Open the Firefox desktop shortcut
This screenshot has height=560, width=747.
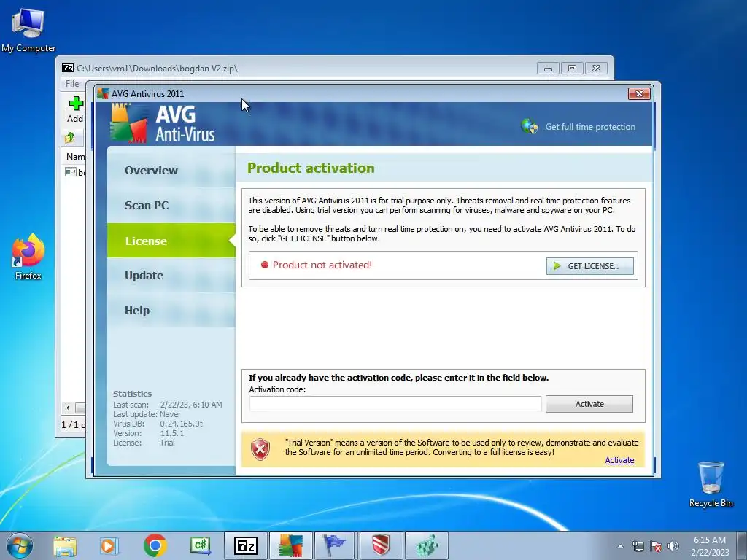pos(28,256)
